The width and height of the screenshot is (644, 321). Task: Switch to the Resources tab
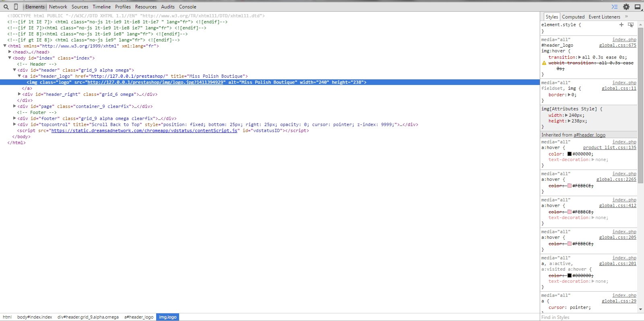pos(146,7)
